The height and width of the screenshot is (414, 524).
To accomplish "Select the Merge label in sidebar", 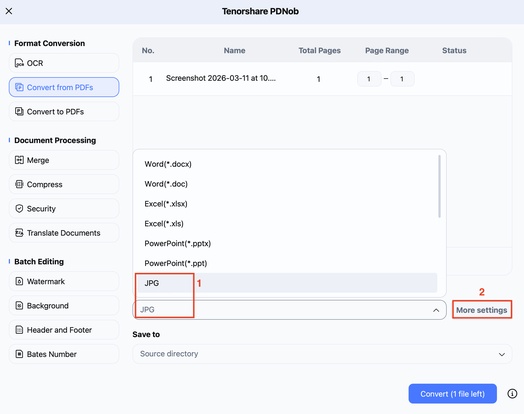I will pos(38,160).
